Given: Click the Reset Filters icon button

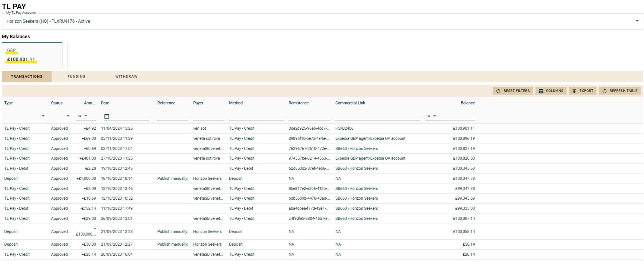Looking at the screenshot, I should point(513,91).
